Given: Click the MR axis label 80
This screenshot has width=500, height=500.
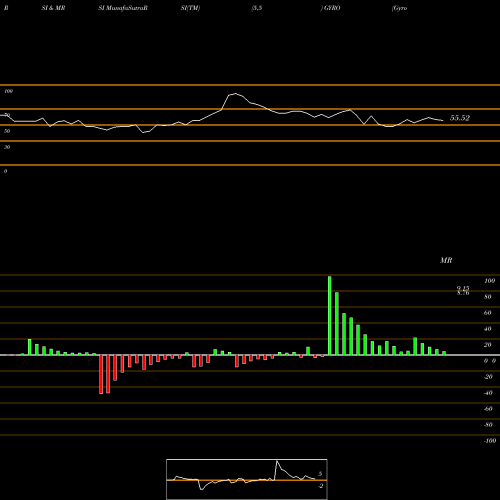Looking at the screenshot, I should (488, 297).
